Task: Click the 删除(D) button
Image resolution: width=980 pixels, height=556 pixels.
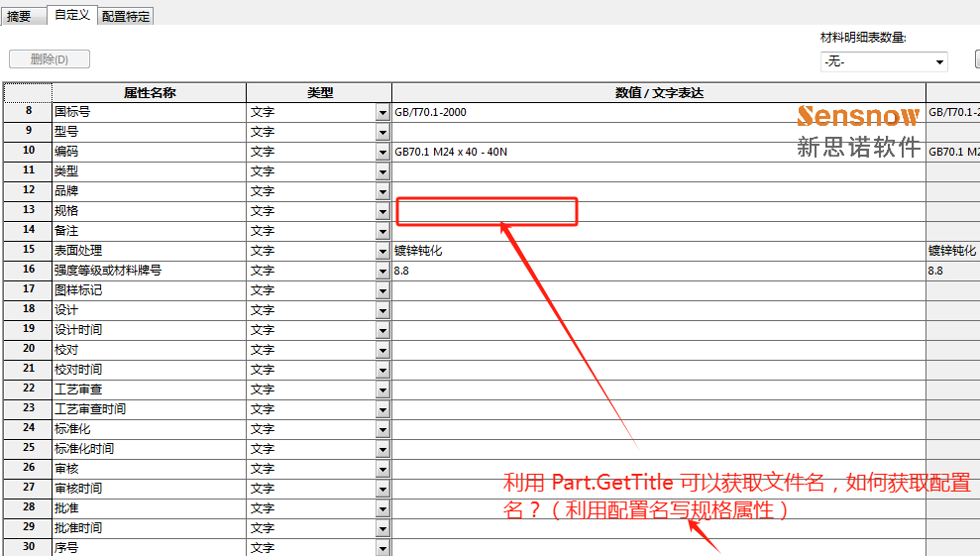Action: pos(50,59)
